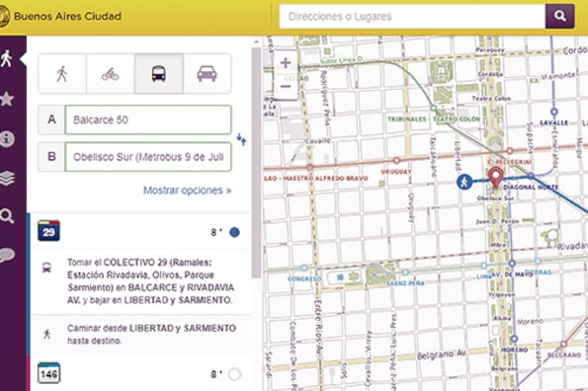Click the red destination pin on map
588x391 pixels.
pos(496,178)
